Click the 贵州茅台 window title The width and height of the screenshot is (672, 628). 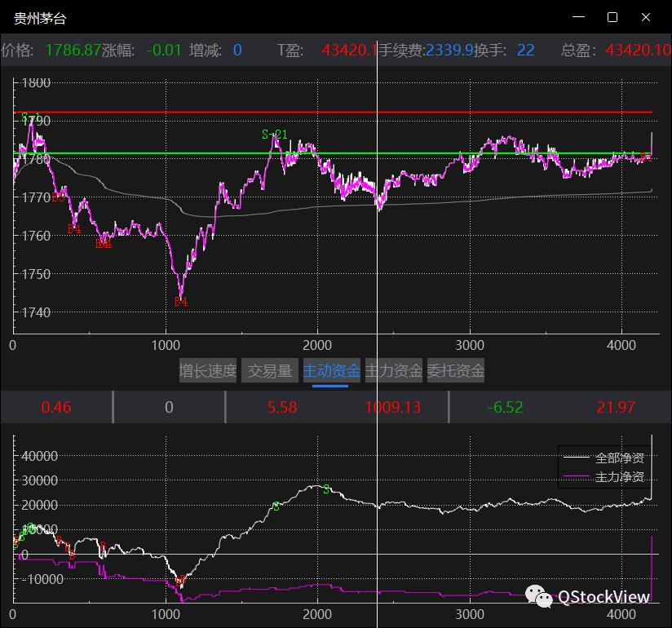(x=41, y=17)
